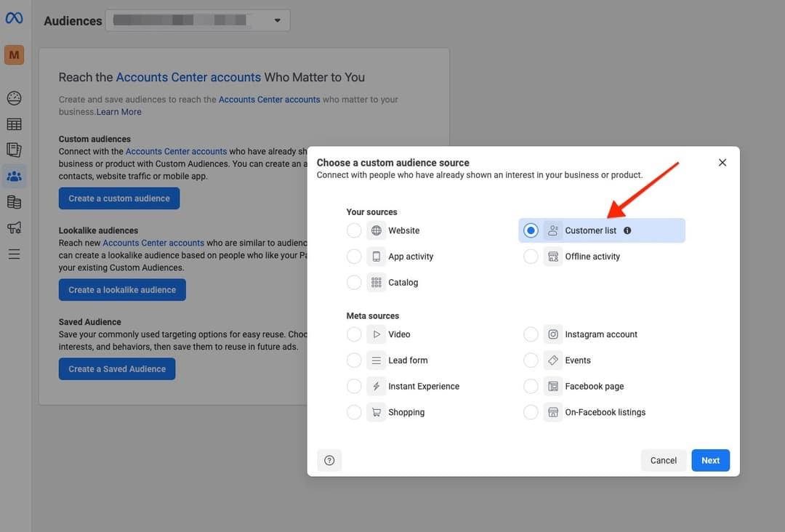Image resolution: width=785 pixels, height=532 pixels.
Task: Expand the All tools hamburger menu
Action: 14,254
